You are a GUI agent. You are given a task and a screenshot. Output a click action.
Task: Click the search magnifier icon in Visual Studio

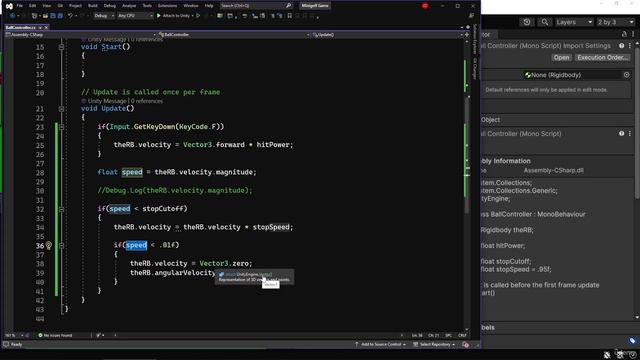(x=289, y=6)
